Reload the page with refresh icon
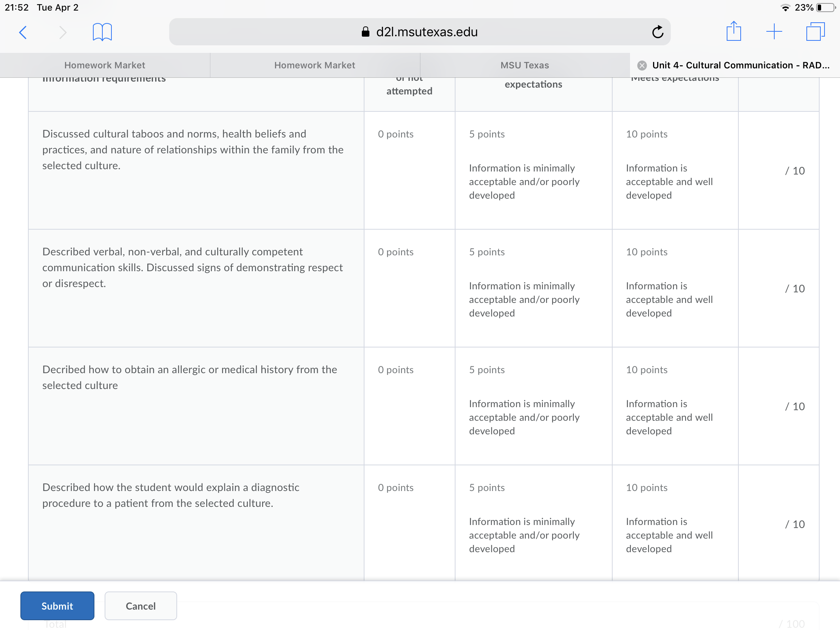This screenshot has height=630, width=840. tap(657, 32)
